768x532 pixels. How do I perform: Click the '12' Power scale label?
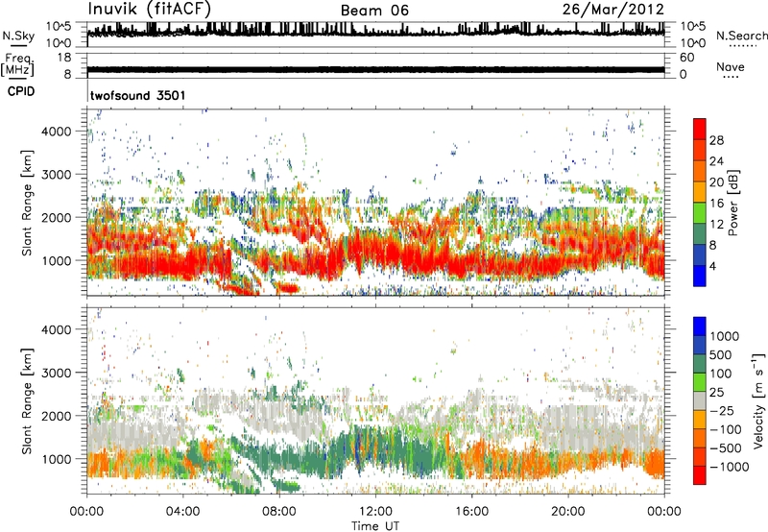(716, 225)
